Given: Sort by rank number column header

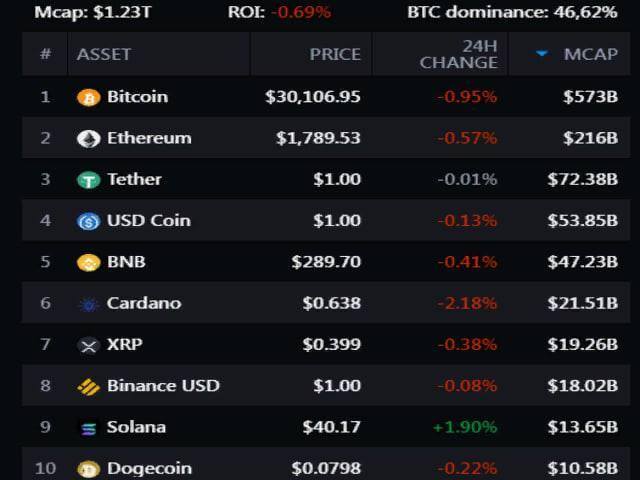Looking at the screenshot, I should (45, 54).
